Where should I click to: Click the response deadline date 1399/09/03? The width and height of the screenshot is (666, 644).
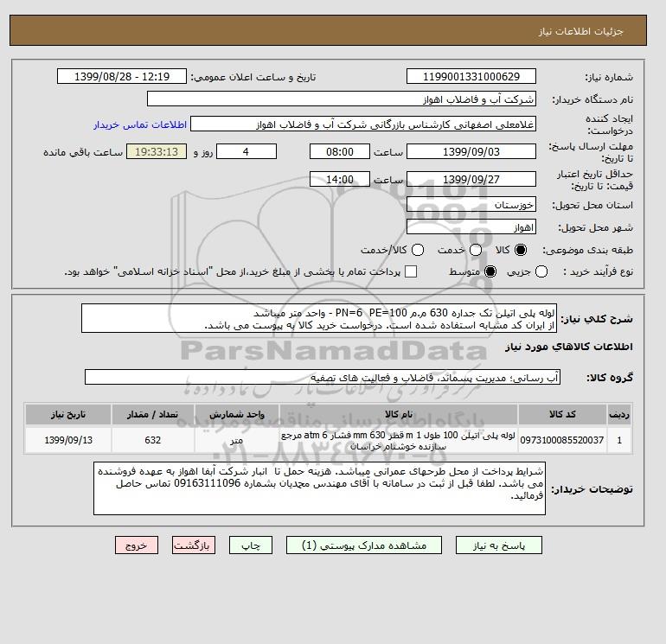pyautogui.click(x=471, y=151)
